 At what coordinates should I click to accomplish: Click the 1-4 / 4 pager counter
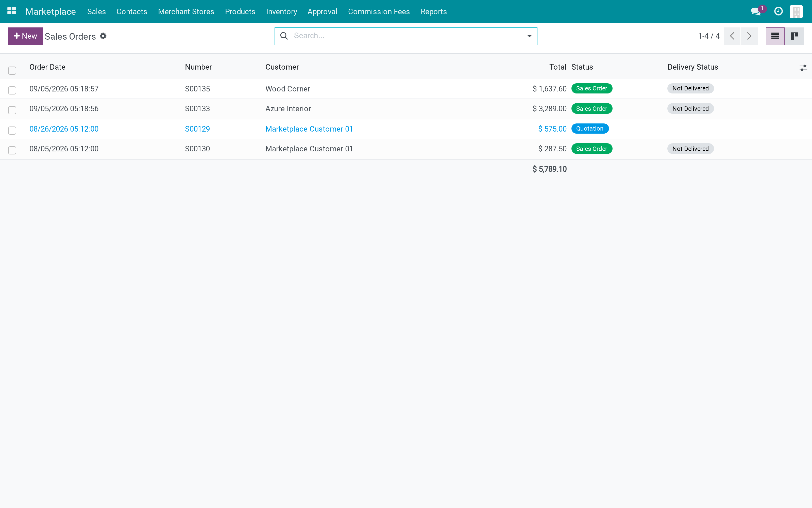[x=709, y=36]
